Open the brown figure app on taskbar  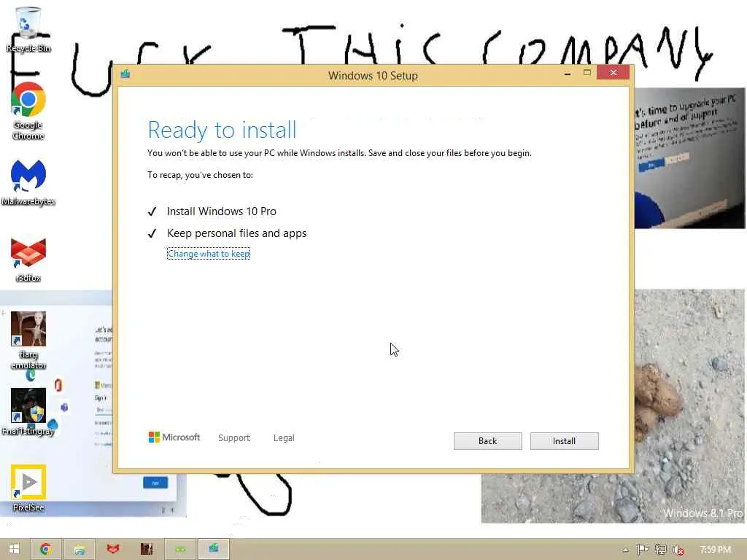147,549
